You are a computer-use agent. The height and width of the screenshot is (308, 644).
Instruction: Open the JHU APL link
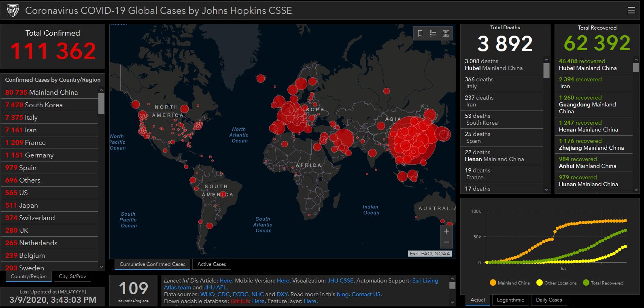[215, 287]
